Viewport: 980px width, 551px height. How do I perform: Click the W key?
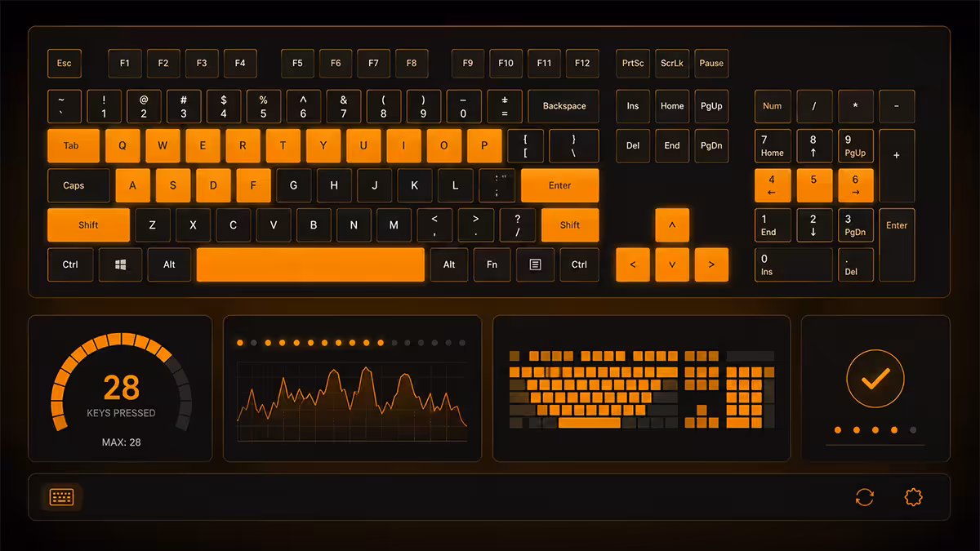coord(163,145)
